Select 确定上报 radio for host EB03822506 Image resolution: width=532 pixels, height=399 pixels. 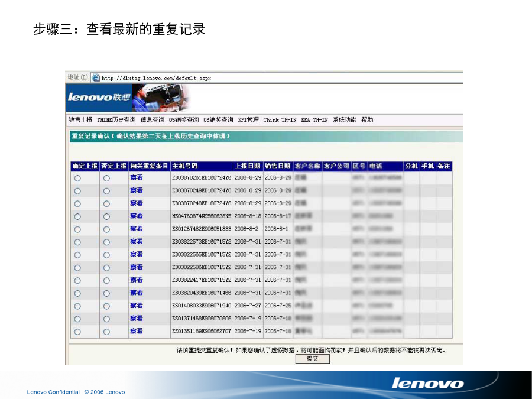point(77,268)
